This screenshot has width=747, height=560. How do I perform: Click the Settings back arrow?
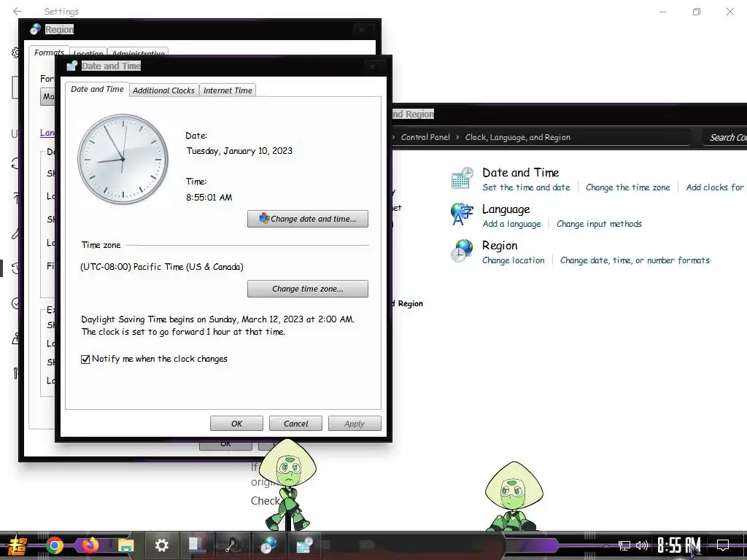[x=18, y=11]
